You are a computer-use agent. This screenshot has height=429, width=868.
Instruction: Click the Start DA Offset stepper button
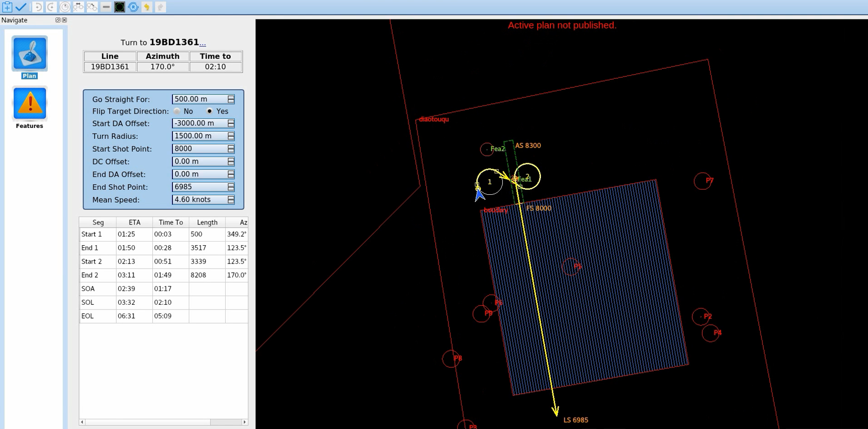point(231,123)
